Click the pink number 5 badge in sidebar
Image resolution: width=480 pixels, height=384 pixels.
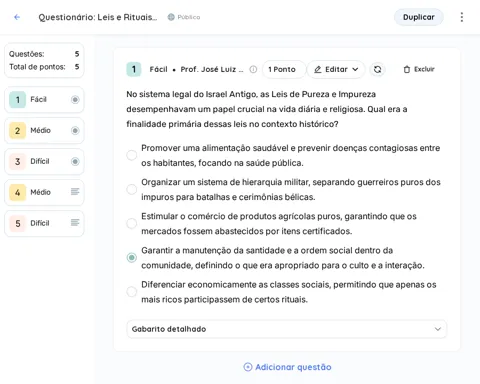[18, 223]
